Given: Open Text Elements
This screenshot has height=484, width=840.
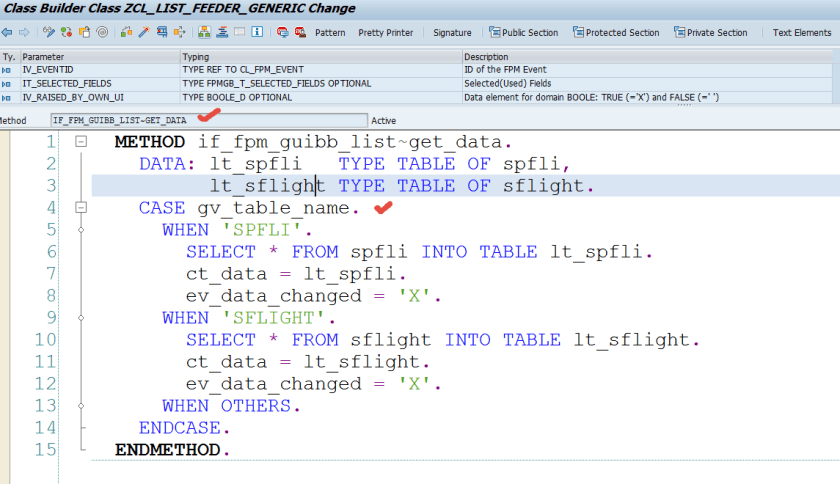Looking at the screenshot, I should 802,32.
